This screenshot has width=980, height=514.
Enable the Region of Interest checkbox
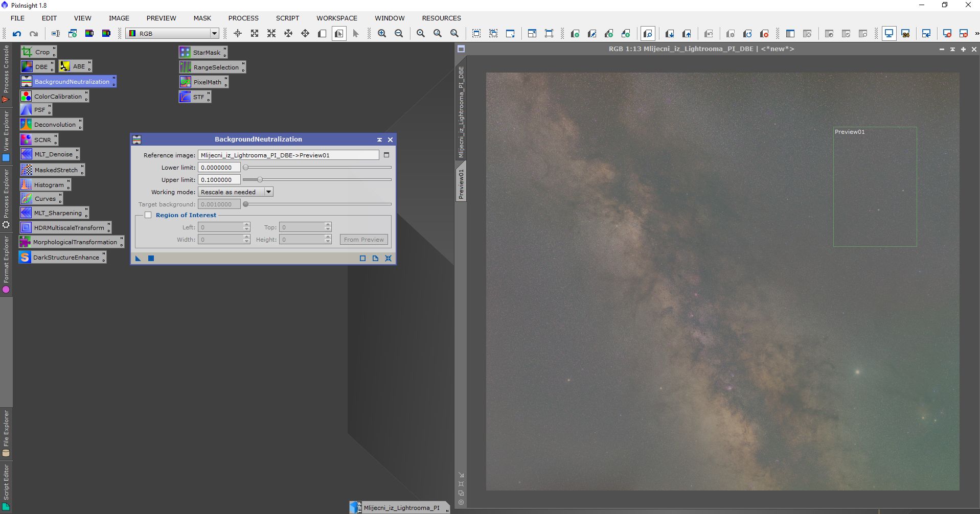[148, 215]
